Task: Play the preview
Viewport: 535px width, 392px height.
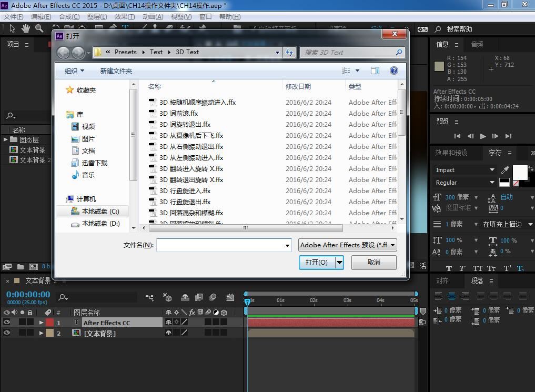Action: pyautogui.click(x=483, y=136)
